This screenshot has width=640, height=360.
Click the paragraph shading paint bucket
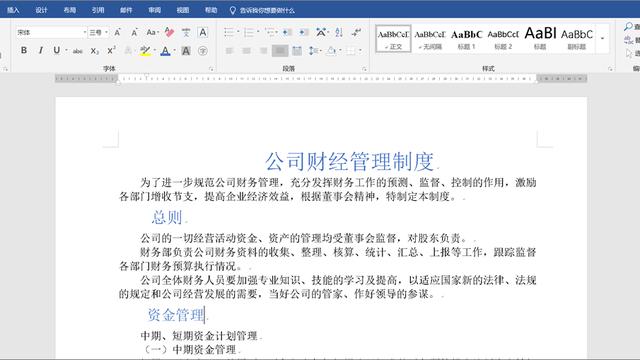(331, 51)
